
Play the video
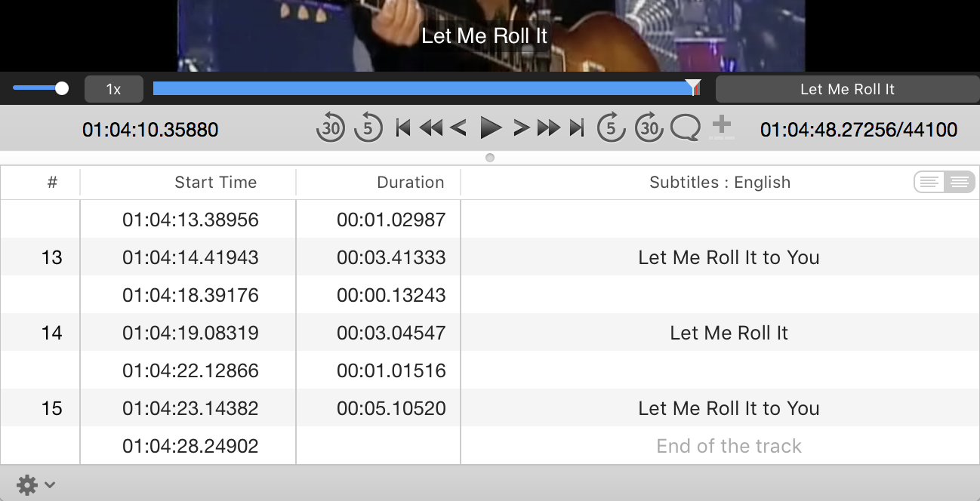(491, 128)
